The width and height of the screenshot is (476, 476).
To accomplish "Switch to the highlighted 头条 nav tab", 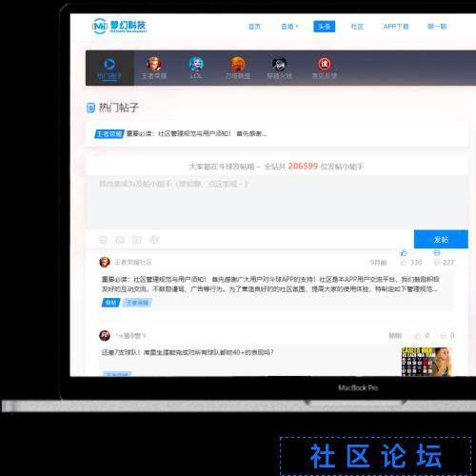I will click(324, 27).
